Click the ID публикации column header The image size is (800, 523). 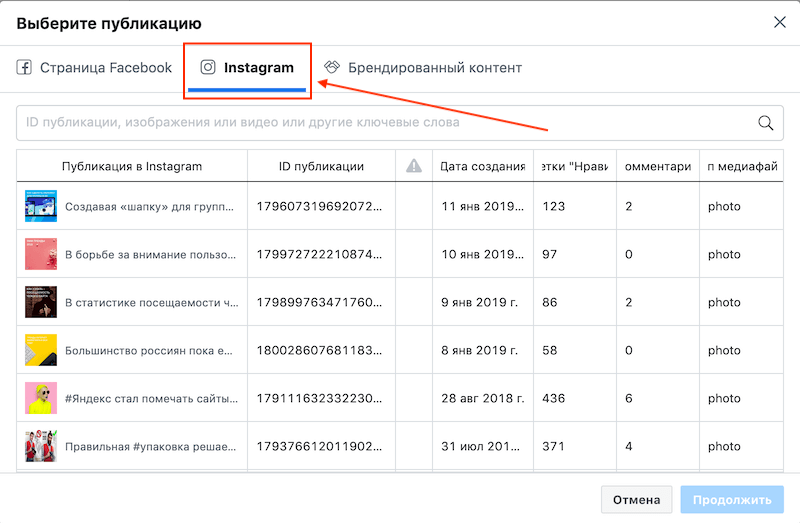(321, 166)
